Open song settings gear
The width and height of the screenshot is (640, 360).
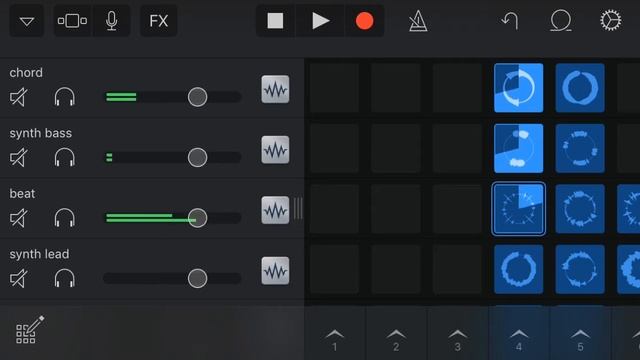pos(611,20)
